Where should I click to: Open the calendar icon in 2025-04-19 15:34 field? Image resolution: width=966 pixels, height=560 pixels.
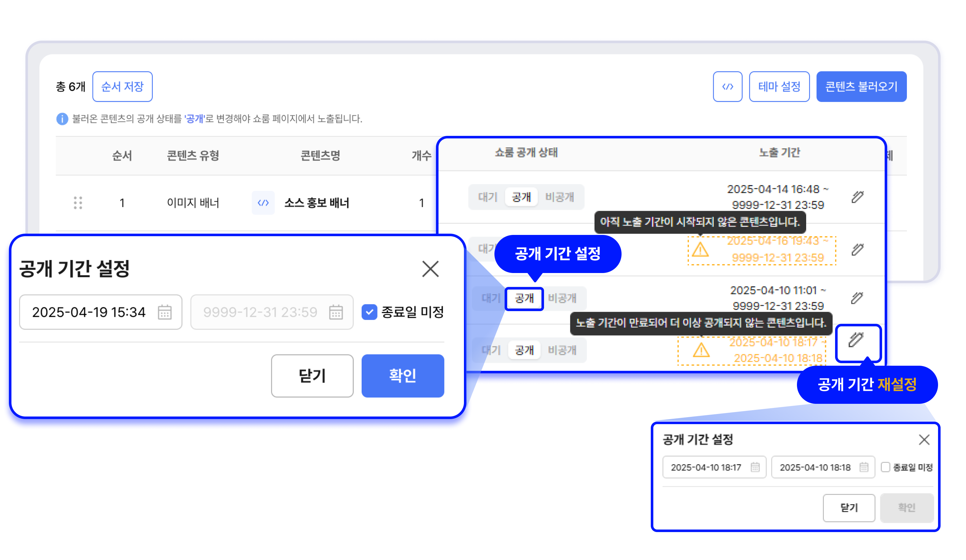tap(165, 312)
